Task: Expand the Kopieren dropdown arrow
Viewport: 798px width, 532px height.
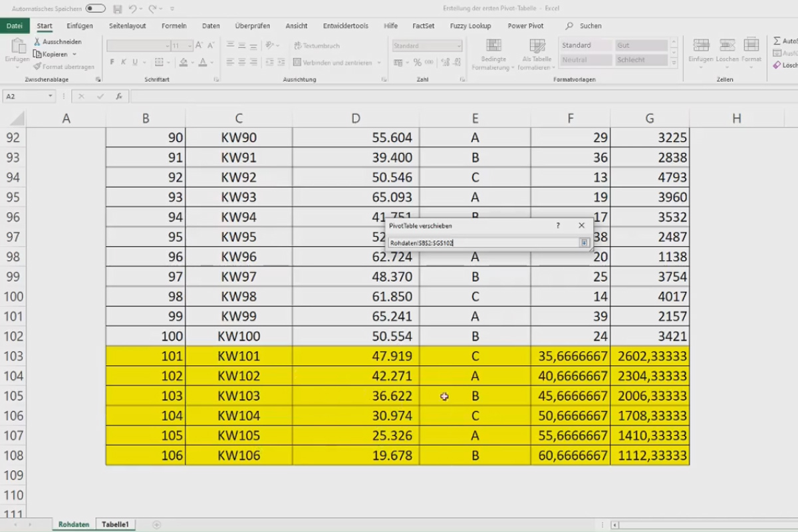Action: [74, 55]
